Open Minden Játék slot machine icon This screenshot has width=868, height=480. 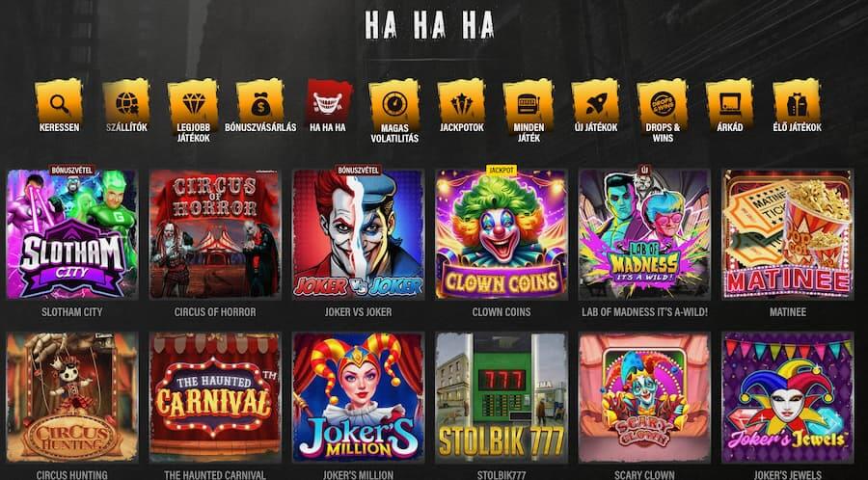(x=529, y=103)
